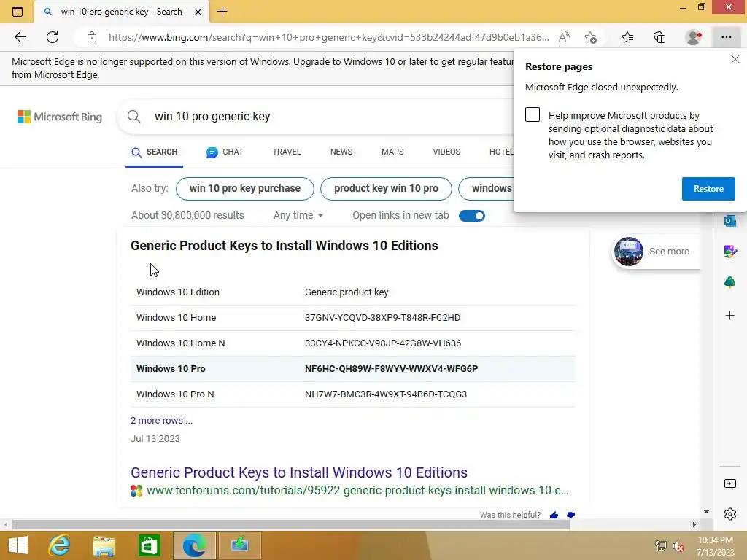Expand 2 more rows in the table

coord(161,421)
